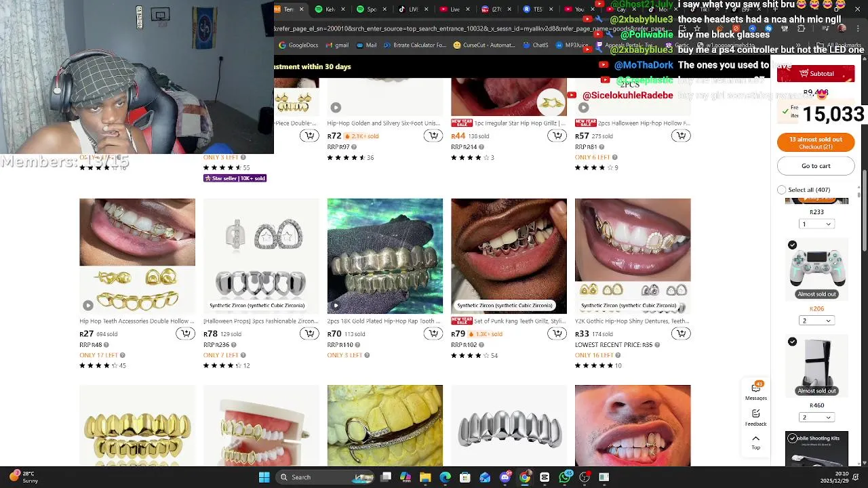The width and height of the screenshot is (868, 488).
Task: Open File Explorer from the taskbar
Action: coord(425,477)
